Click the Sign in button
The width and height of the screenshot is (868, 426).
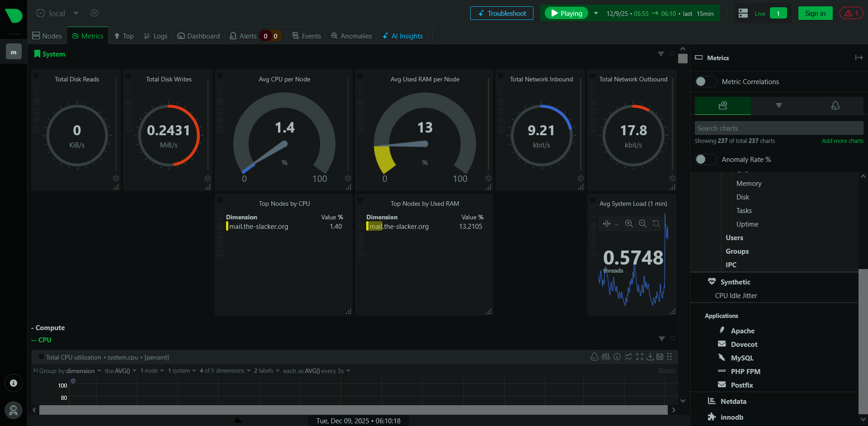pos(815,13)
